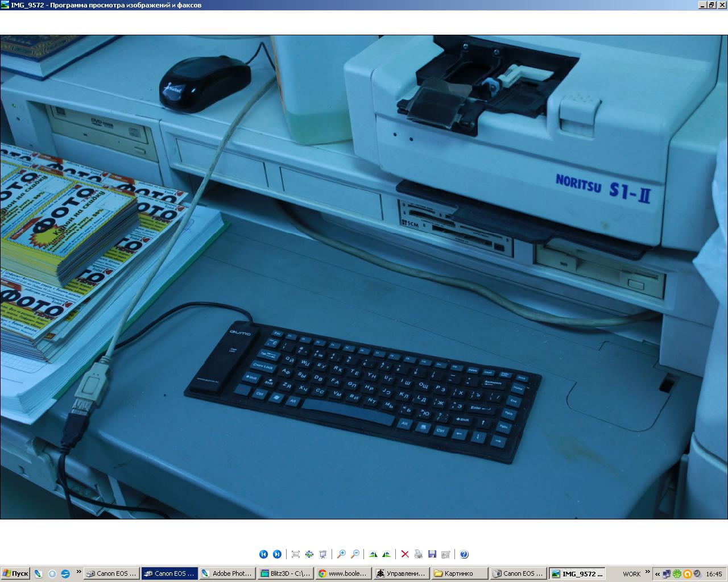Open the Пуск start menu

click(x=15, y=574)
